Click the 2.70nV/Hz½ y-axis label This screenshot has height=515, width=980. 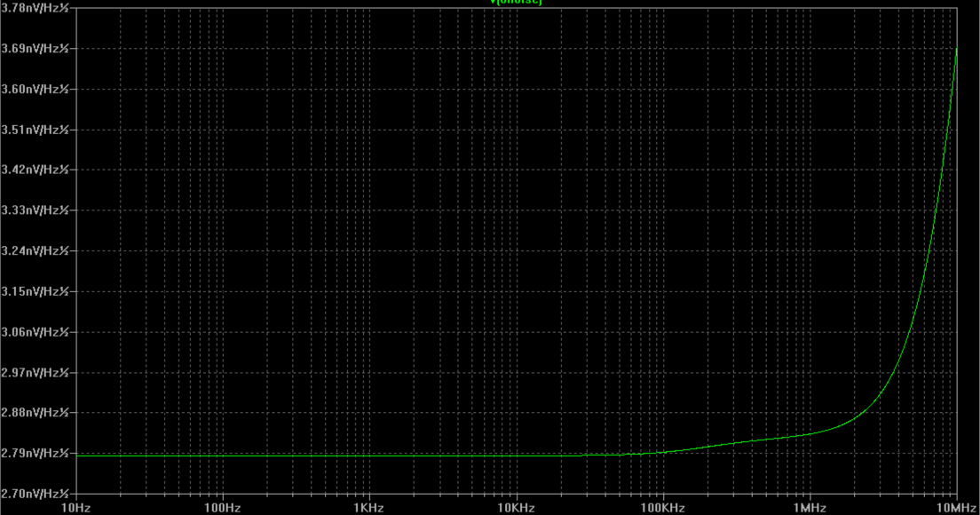click(35, 494)
